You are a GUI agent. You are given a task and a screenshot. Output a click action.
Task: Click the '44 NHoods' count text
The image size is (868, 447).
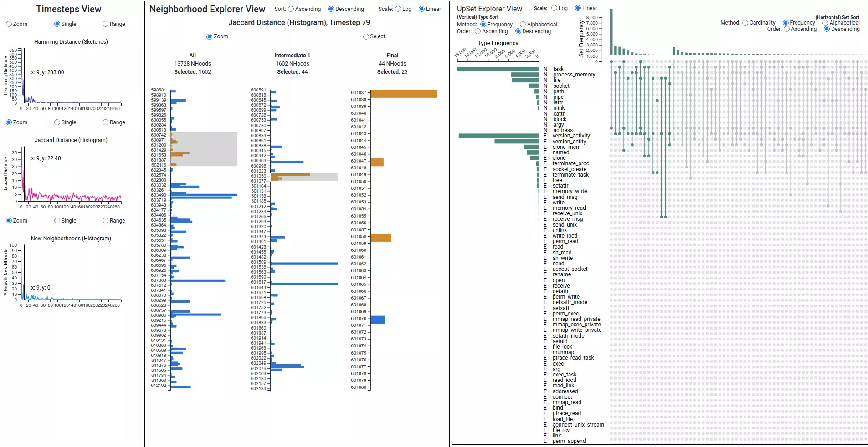click(392, 64)
